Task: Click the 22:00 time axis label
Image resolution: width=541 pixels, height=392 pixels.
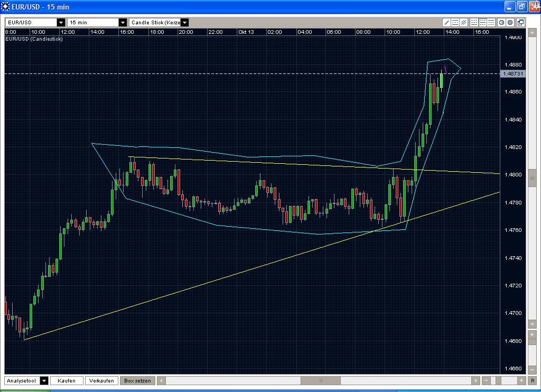Action: pyautogui.click(x=216, y=32)
